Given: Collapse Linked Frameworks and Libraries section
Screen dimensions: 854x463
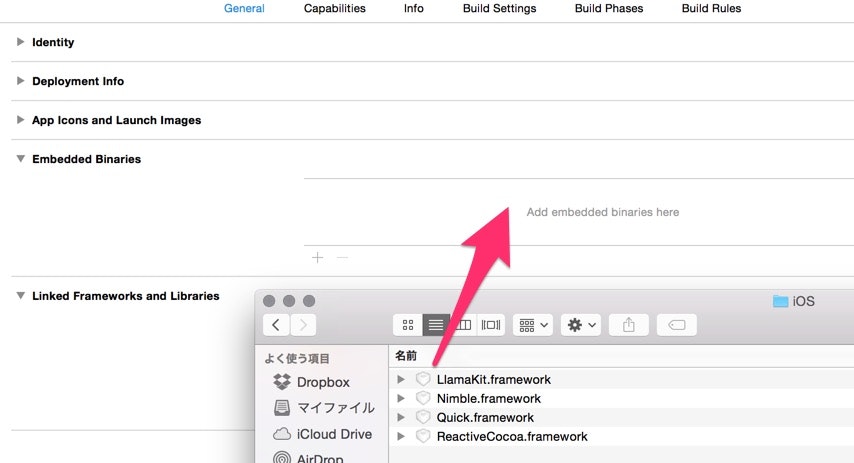Looking at the screenshot, I should point(20,296).
